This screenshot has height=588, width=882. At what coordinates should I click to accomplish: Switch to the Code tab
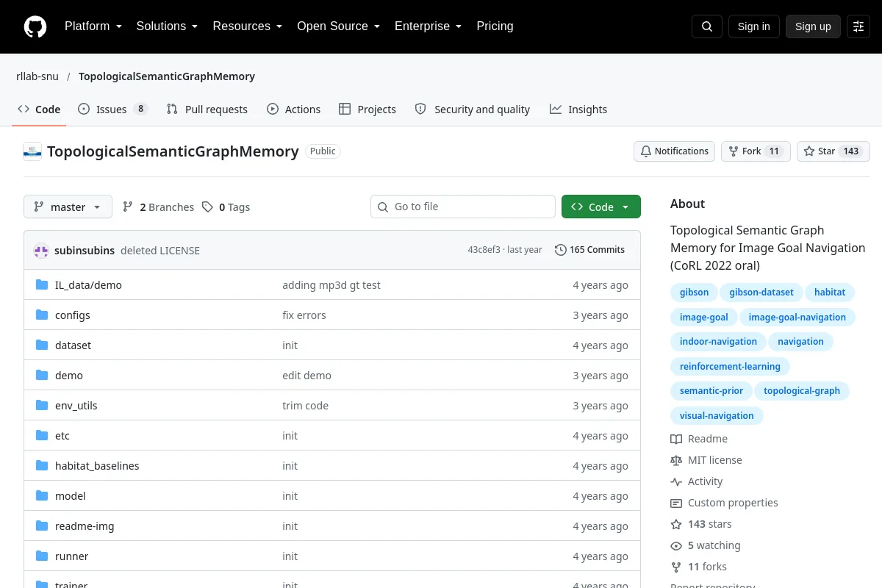point(39,110)
